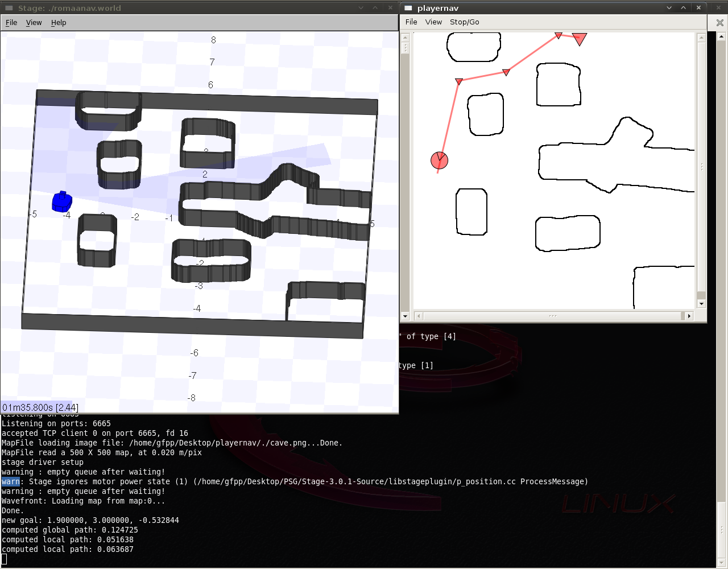Click the Stage window title bar icon
Screen dimensions: 728x569
(x=9, y=8)
